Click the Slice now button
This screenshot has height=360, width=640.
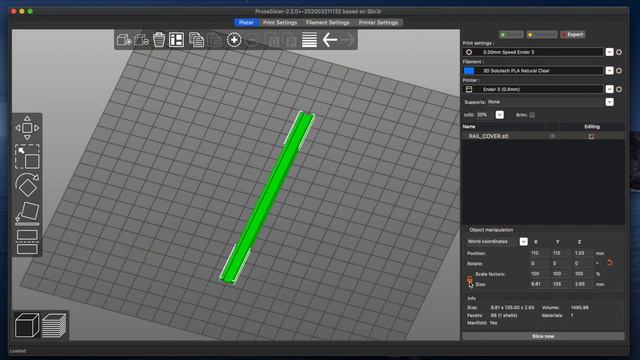coord(543,336)
